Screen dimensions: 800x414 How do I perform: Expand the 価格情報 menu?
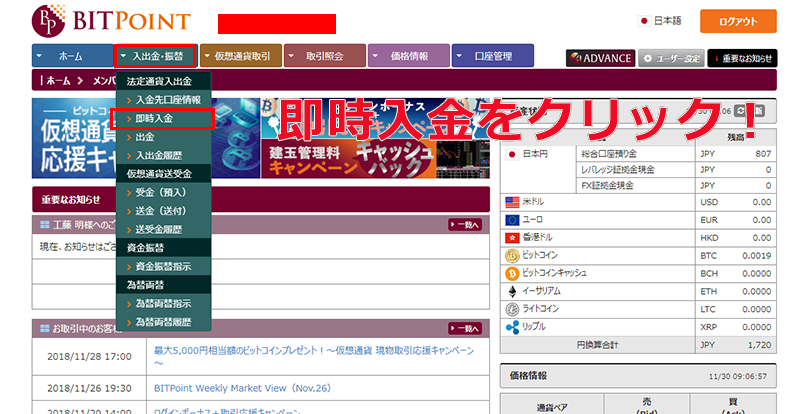point(409,56)
